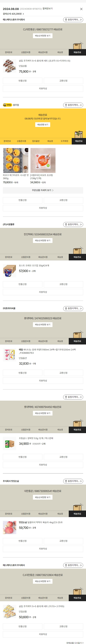Screen dimensions: 86x644
Task: Request 반품신청 for 프링글스 양파맛
Action: pos(23,457)
